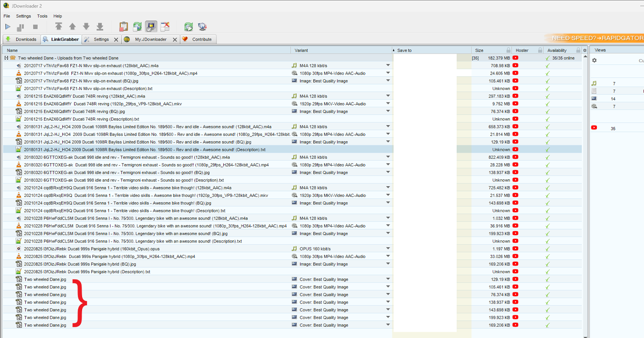Open the File menu
The width and height of the screenshot is (644, 338).
[x=7, y=16]
